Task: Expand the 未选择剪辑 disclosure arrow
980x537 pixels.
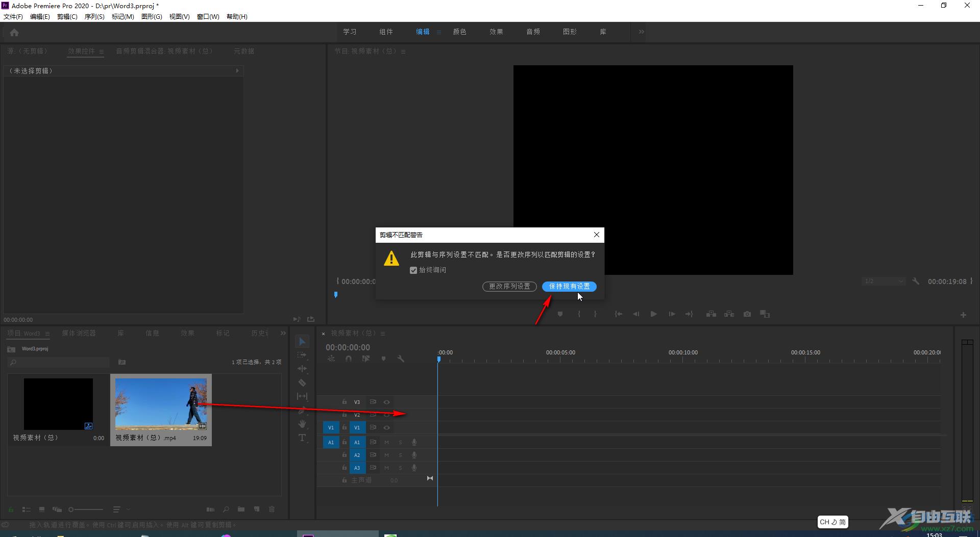Action: pyautogui.click(x=237, y=71)
